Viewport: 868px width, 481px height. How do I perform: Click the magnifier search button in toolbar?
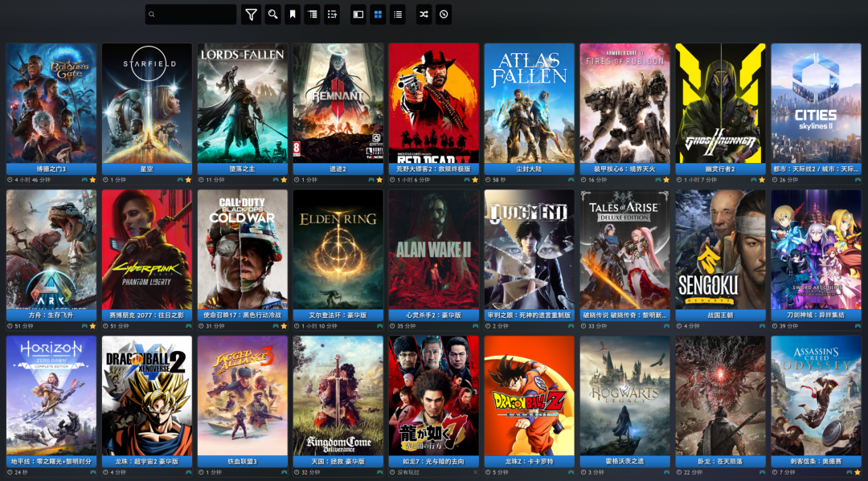[272, 14]
